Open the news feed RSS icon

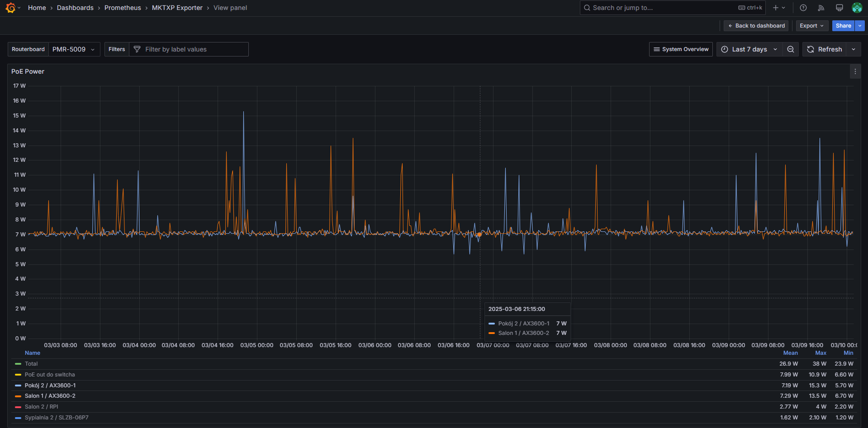pyautogui.click(x=821, y=8)
